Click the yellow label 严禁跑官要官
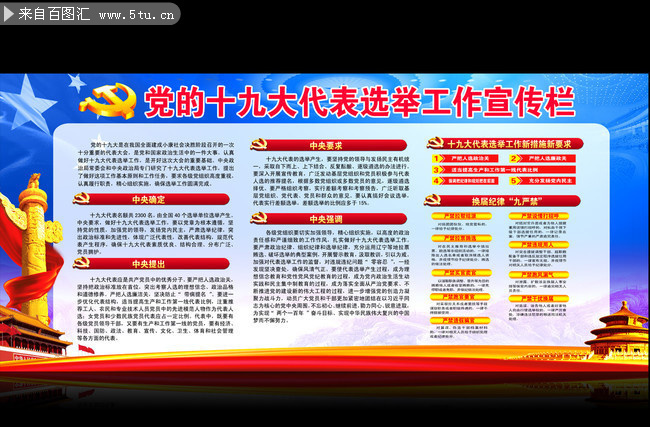The width and height of the screenshot is (650, 427). 460,297
